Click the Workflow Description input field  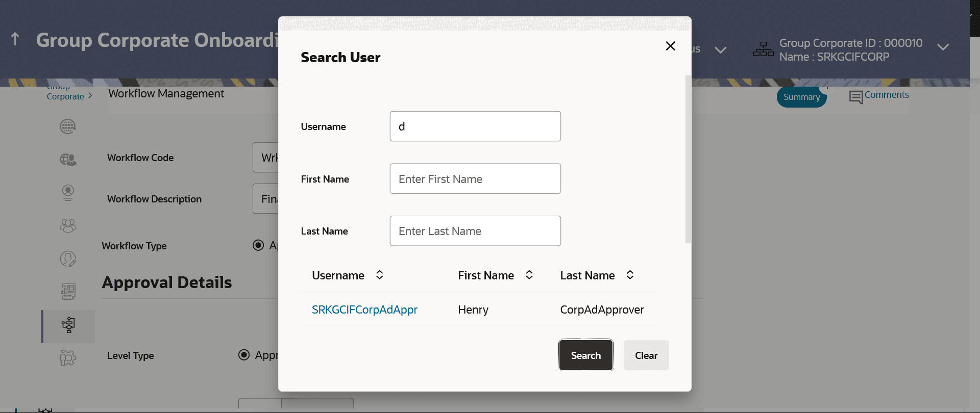(x=266, y=199)
